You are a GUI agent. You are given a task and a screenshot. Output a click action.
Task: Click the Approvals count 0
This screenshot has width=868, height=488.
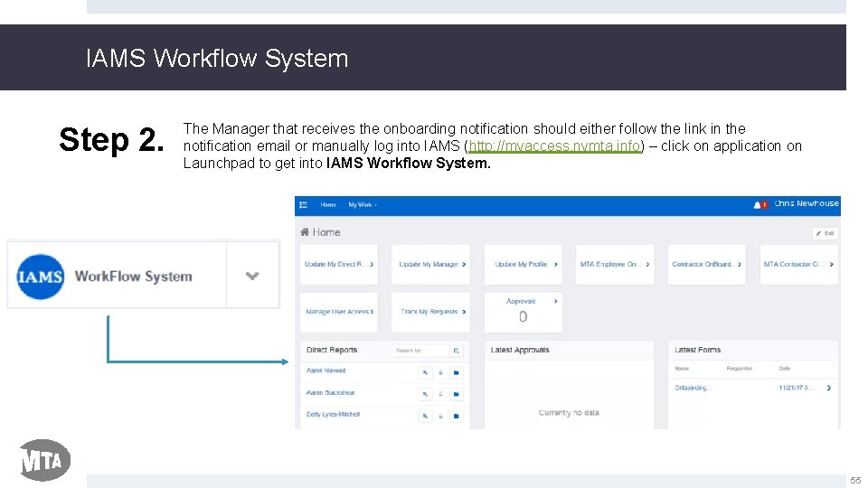(x=524, y=317)
